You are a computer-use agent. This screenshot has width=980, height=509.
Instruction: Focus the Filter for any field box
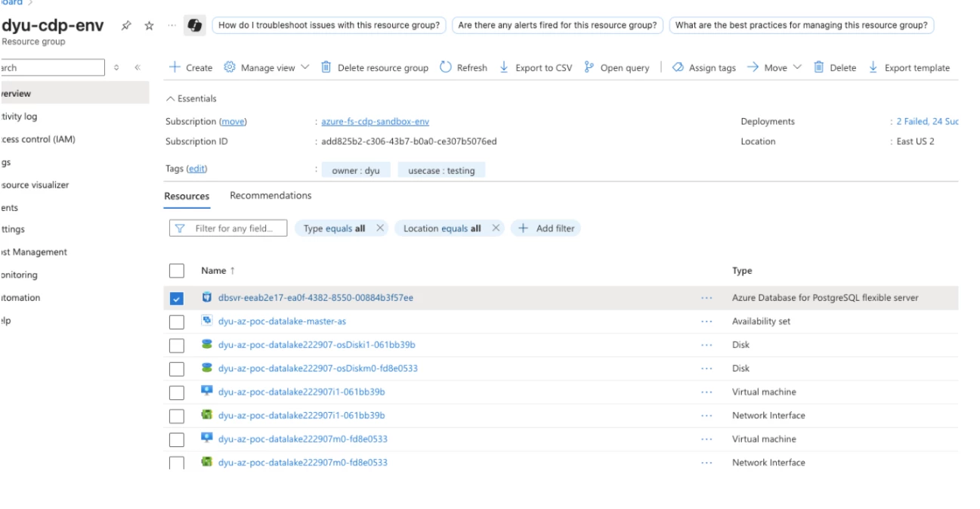click(228, 228)
